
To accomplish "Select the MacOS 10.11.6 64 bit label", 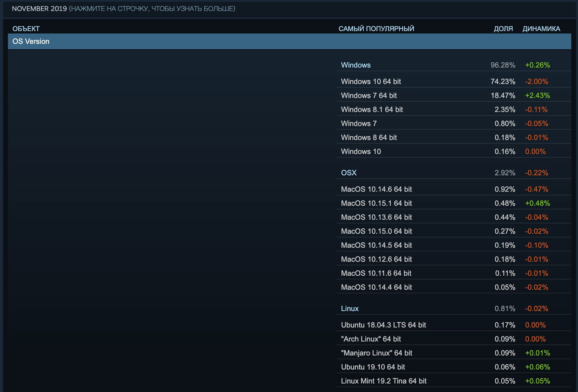I will click(x=376, y=273).
